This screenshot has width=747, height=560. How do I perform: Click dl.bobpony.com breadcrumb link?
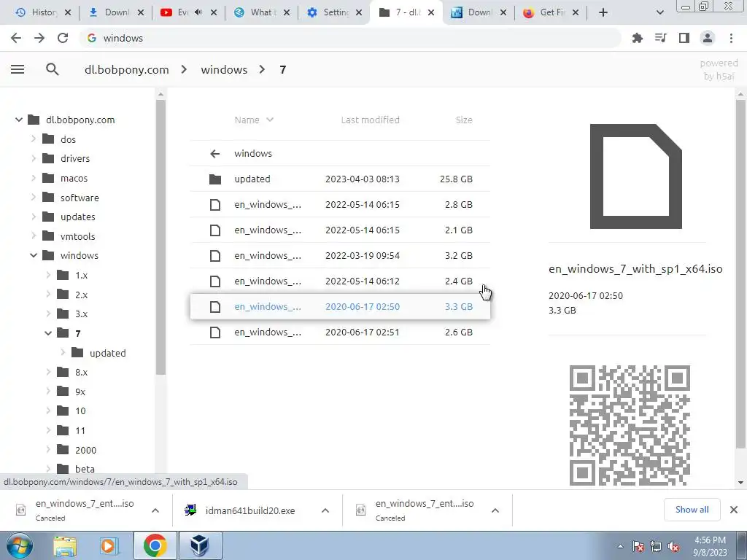click(x=127, y=69)
